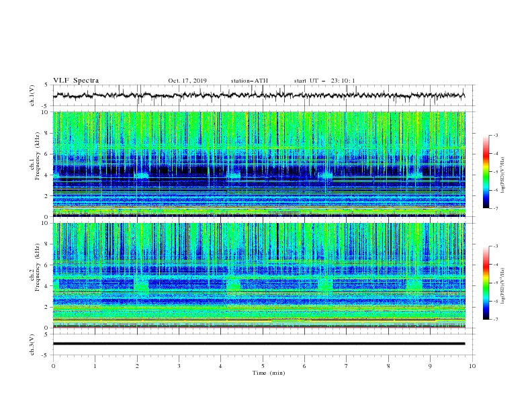Click the ch.1 waveform trace
Image resolution: width=532 pixels, height=411 pixels.
point(259,95)
